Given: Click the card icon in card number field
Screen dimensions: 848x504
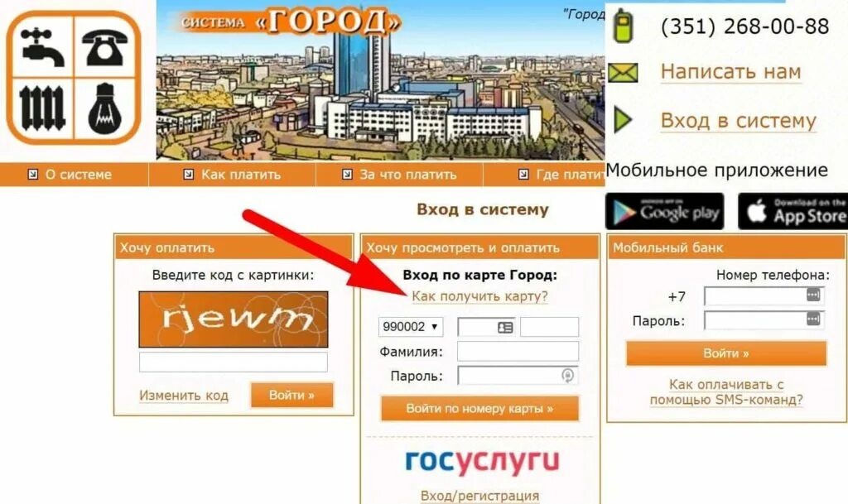Looking at the screenshot, I should tap(505, 328).
